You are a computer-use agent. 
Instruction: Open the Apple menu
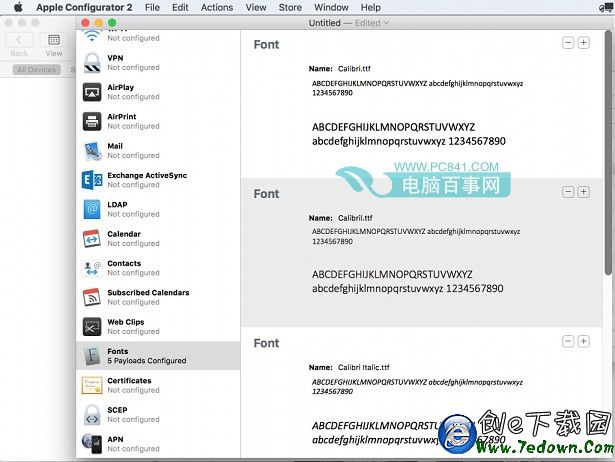click(18, 7)
